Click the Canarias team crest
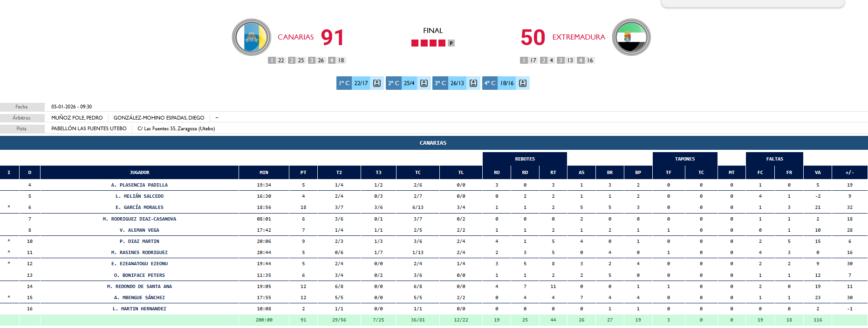868x328 pixels. pyautogui.click(x=252, y=37)
